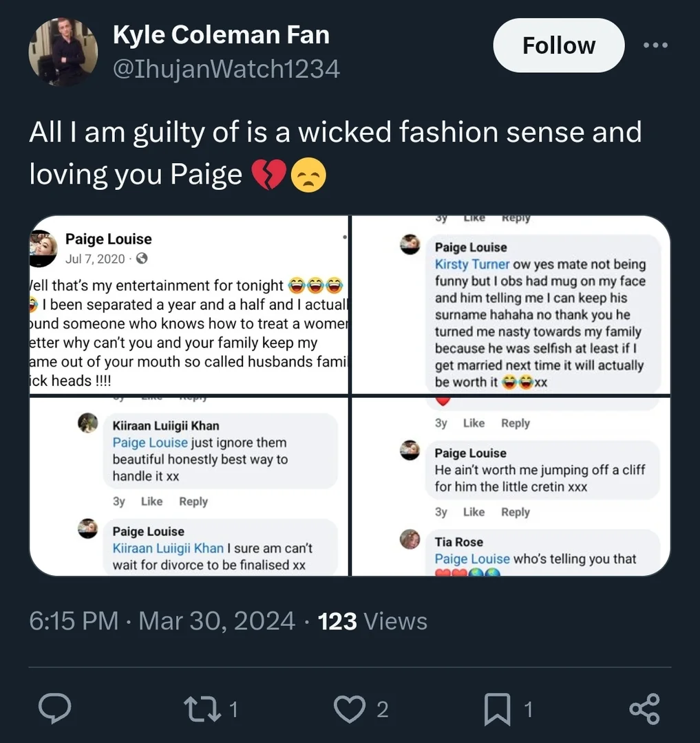The image size is (700, 743).
Task: Click the Kyle Coleman Fan display name
Action: click(x=221, y=34)
